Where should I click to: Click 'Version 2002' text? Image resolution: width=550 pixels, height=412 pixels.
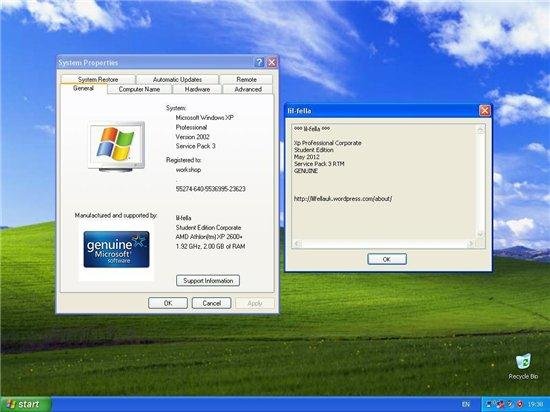pos(193,137)
